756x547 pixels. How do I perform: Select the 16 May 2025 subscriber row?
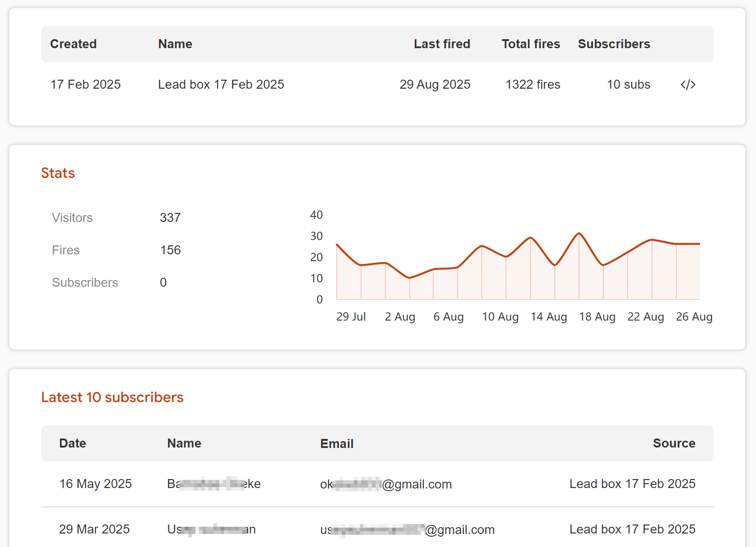coord(95,484)
